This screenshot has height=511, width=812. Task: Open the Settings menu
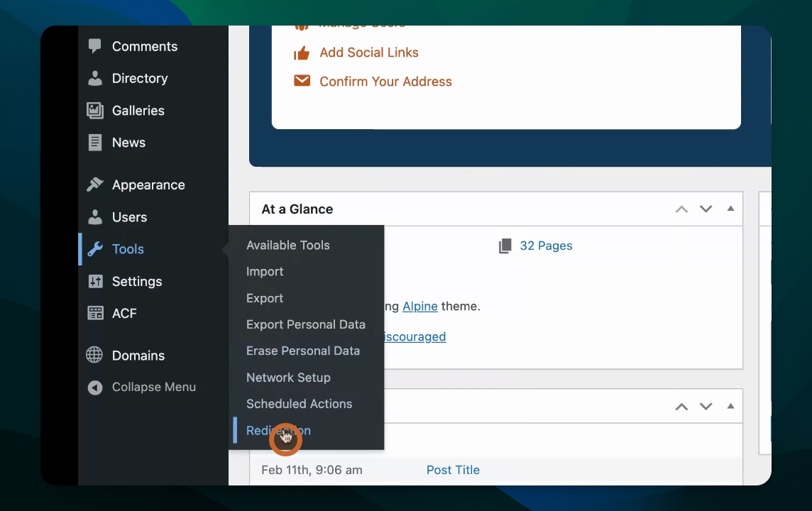click(x=137, y=281)
